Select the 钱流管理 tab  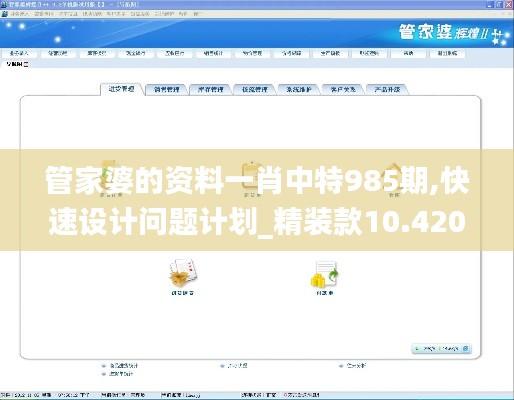tap(255, 89)
